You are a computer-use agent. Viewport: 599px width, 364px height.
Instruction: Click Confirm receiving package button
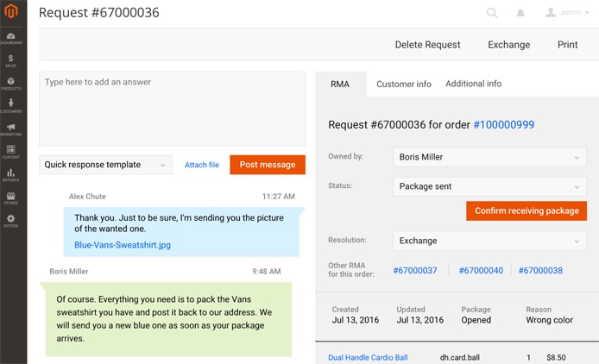click(x=526, y=210)
